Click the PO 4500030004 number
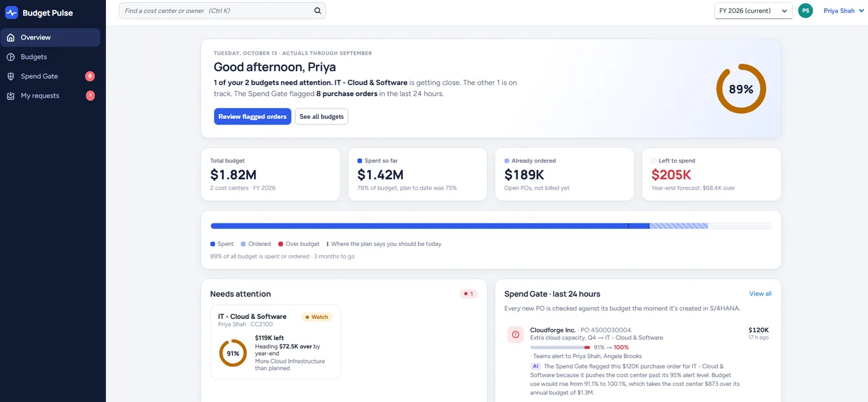 (x=605, y=330)
